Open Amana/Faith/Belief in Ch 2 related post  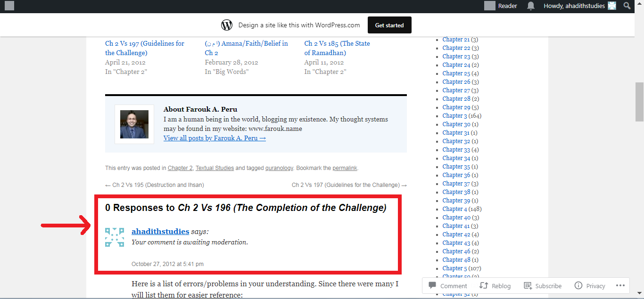[x=246, y=48]
